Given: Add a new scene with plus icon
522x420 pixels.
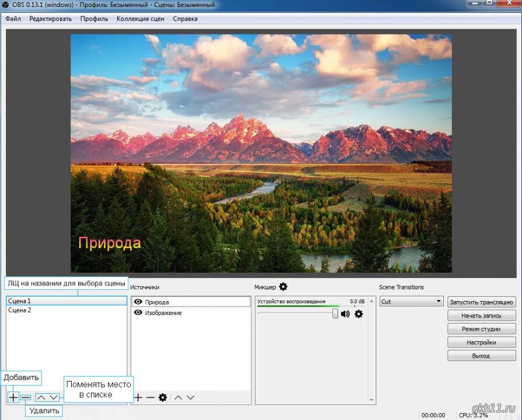Looking at the screenshot, I should 13,397.
